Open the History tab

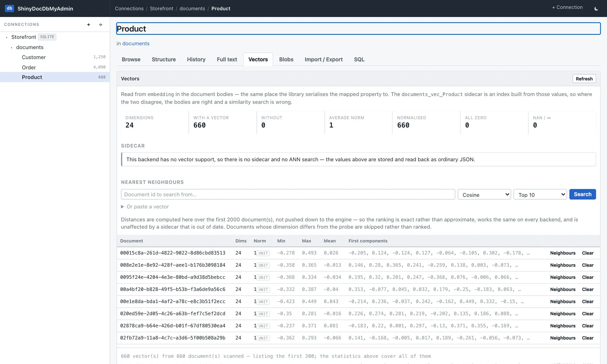coord(196,59)
